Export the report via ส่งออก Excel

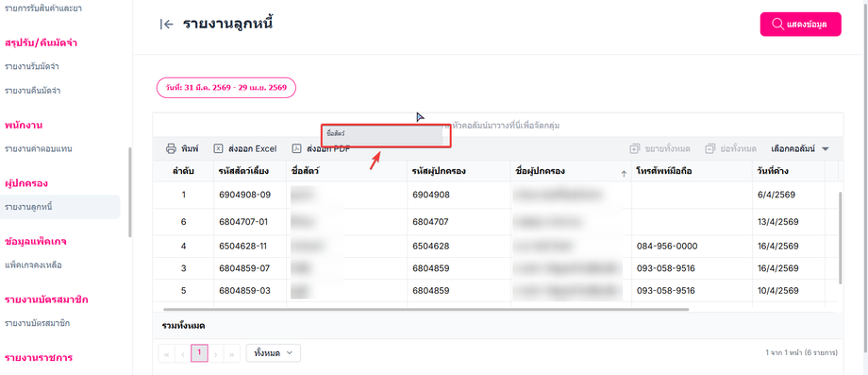pyautogui.click(x=245, y=149)
